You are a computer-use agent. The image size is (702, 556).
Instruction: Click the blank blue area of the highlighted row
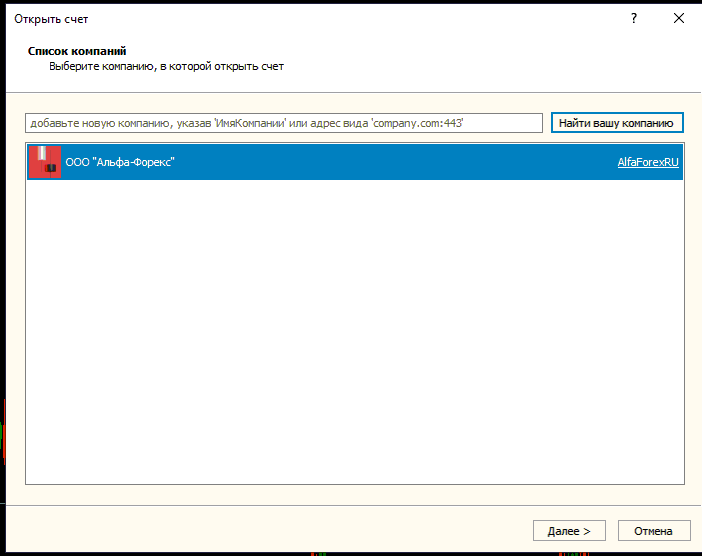pyautogui.click(x=400, y=162)
